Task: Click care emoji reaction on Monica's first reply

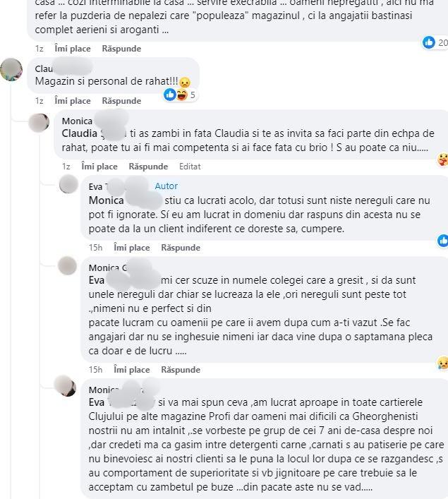Action: [x=443, y=159]
